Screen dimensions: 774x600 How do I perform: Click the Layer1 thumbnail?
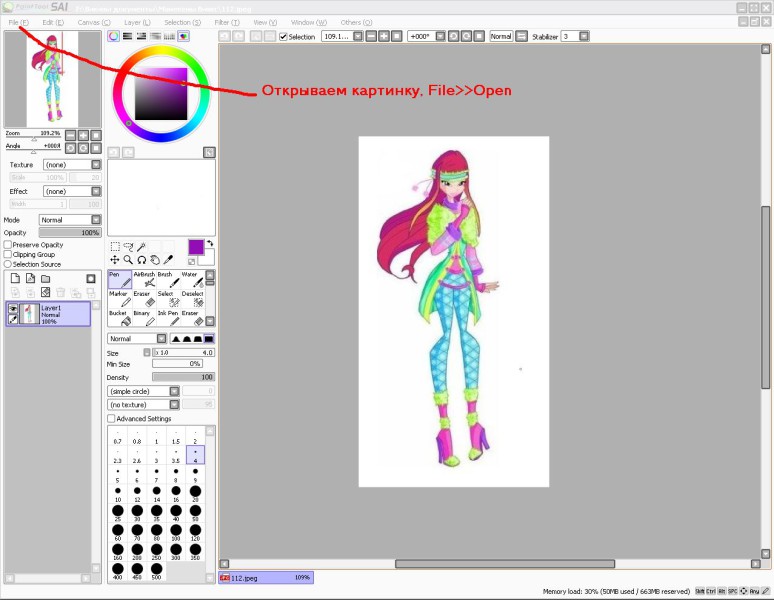click(x=29, y=314)
